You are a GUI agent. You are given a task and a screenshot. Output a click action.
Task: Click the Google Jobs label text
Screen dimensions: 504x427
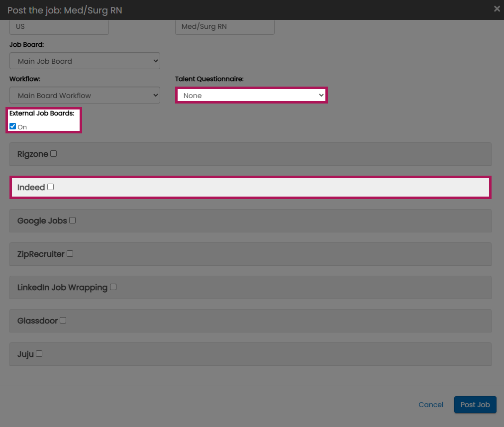point(42,220)
